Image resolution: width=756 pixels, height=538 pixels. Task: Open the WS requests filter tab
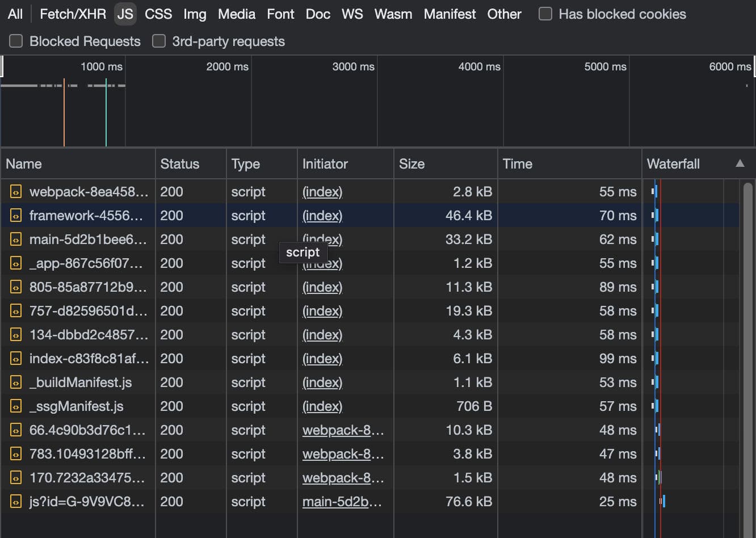click(x=352, y=14)
